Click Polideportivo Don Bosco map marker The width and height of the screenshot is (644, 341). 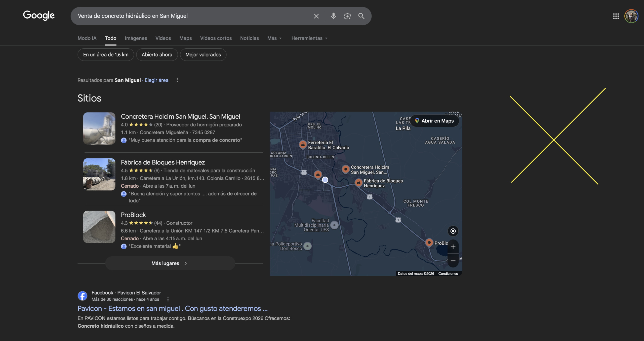(x=307, y=246)
